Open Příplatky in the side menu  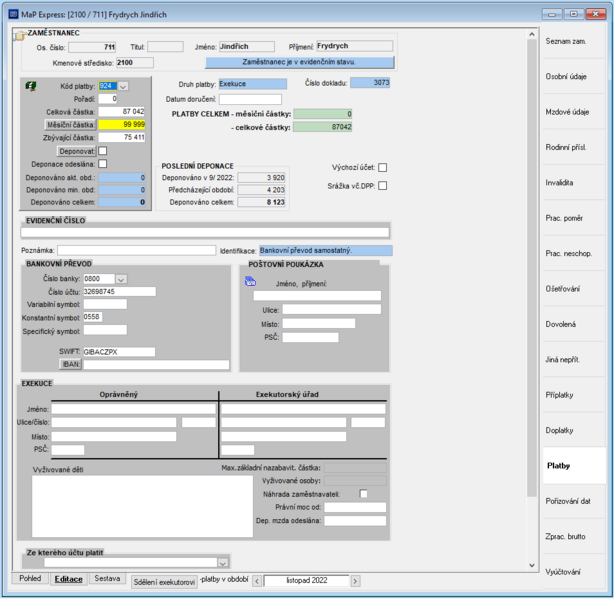(574, 395)
